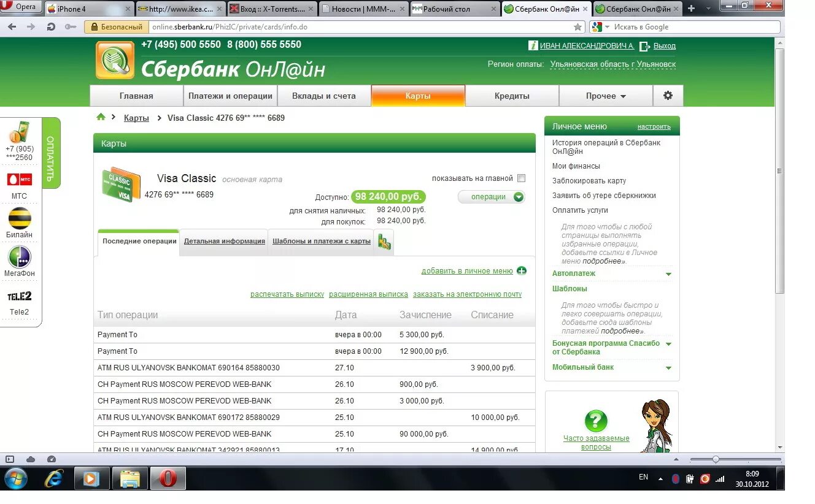Expand Автоплатеж section in personal menu
Screen dimensions: 815x504
669,274
